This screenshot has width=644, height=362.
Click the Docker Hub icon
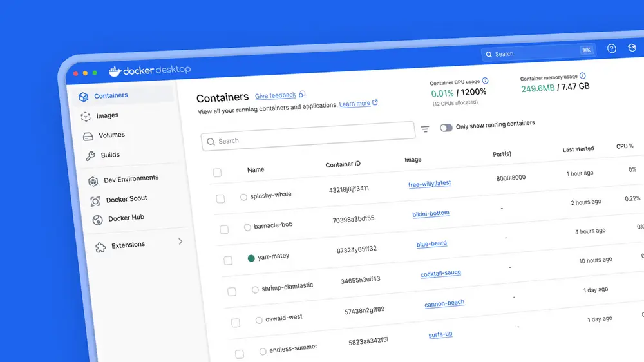coord(97,220)
